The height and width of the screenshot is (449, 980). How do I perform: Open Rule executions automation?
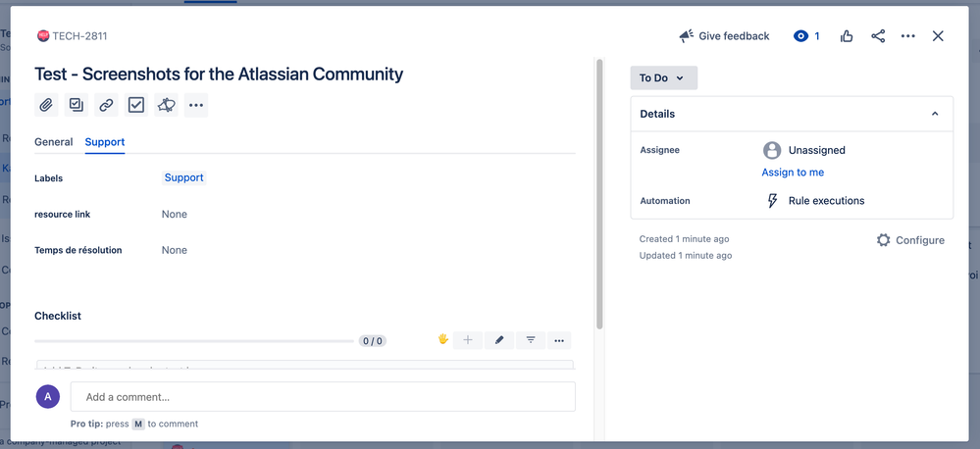pyautogui.click(x=826, y=201)
